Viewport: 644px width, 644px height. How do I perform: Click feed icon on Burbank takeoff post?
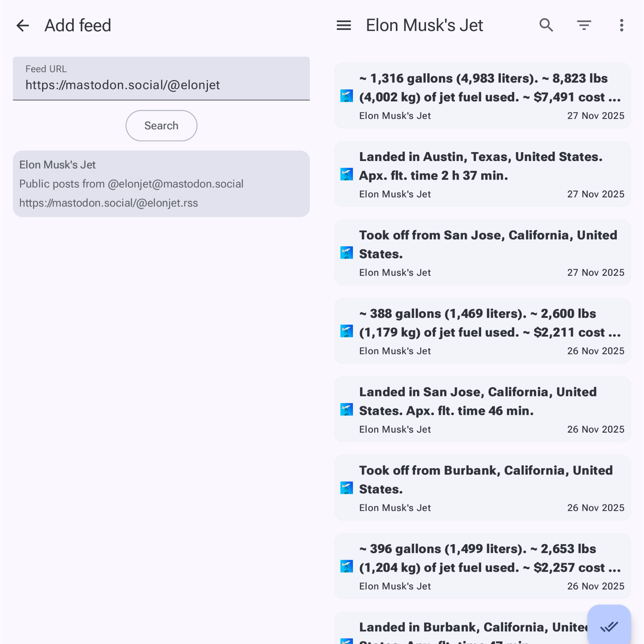click(347, 488)
